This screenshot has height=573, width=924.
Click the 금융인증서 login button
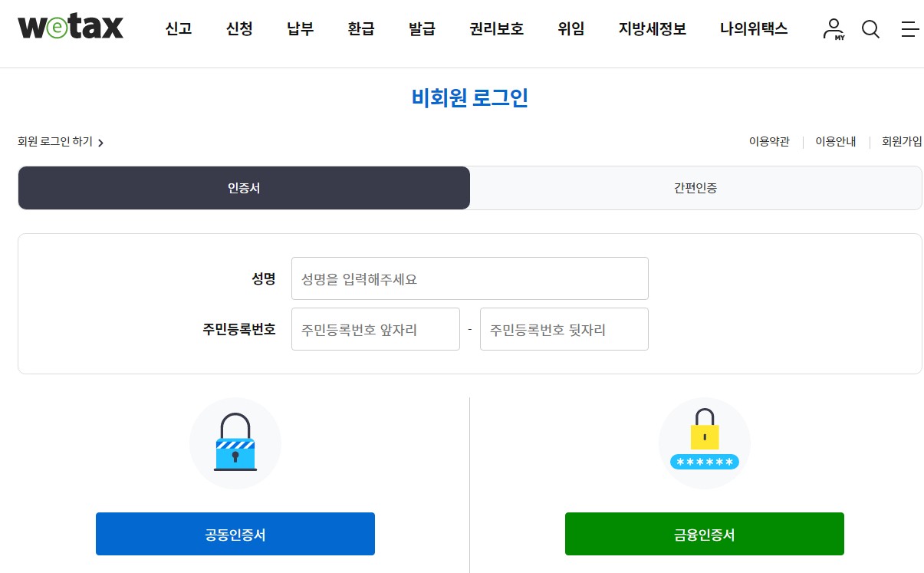pyautogui.click(x=703, y=533)
